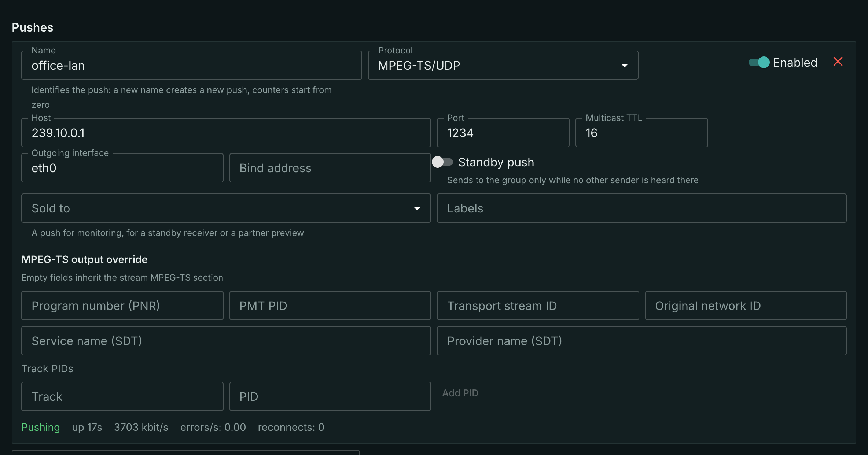This screenshot has height=455, width=868.
Task: Open the Protocol dropdown showing MPEG-TS/UDP
Action: (503, 65)
